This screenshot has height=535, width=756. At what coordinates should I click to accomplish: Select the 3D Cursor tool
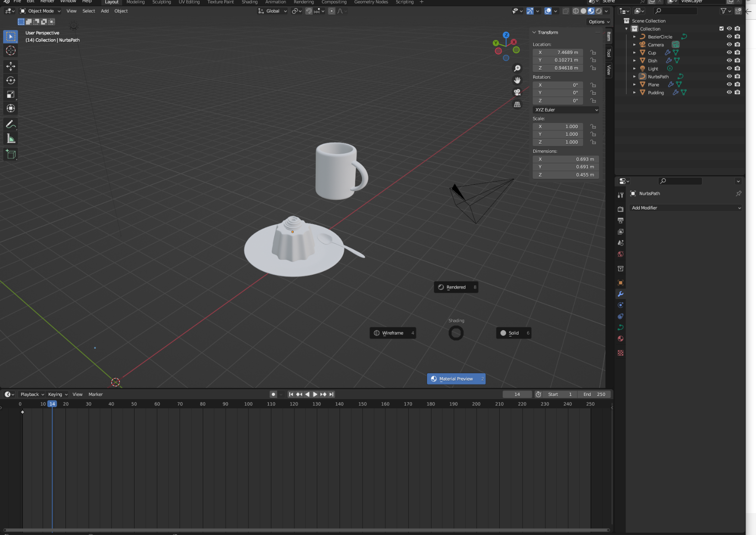click(x=11, y=51)
